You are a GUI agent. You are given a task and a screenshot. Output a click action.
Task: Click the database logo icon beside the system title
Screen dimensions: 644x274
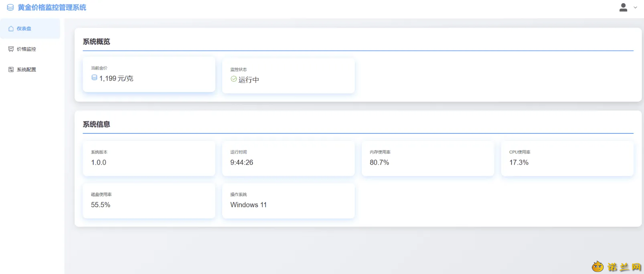[10, 8]
